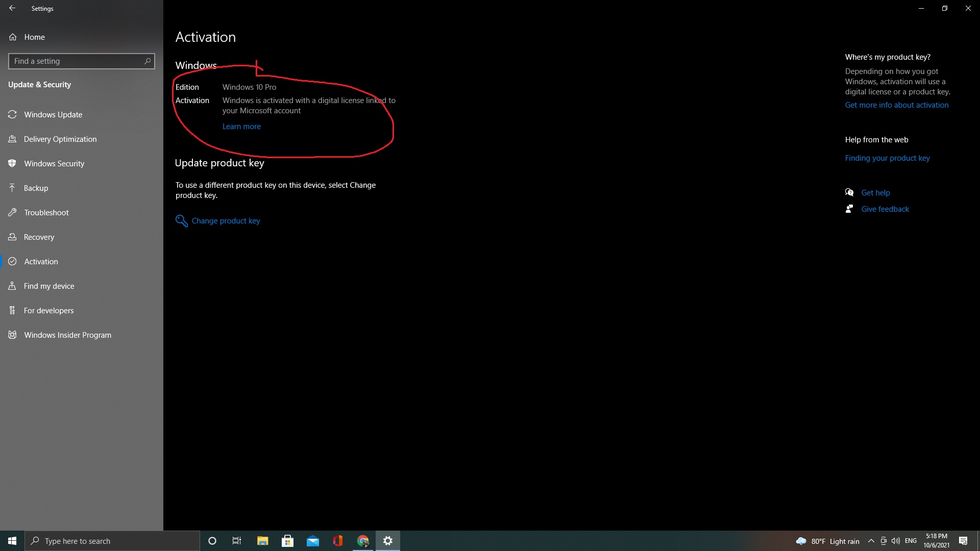The image size is (980, 551).
Task: Click the taskbar Type here to search box
Action: (x=112, y=541)
